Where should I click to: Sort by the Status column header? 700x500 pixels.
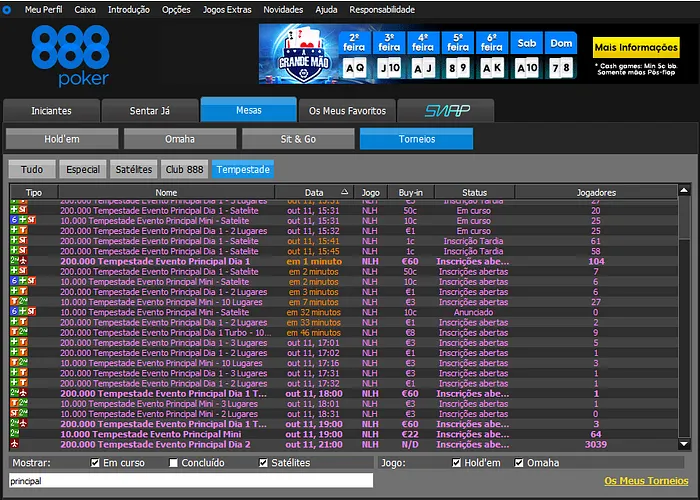[x=475, y=192]
